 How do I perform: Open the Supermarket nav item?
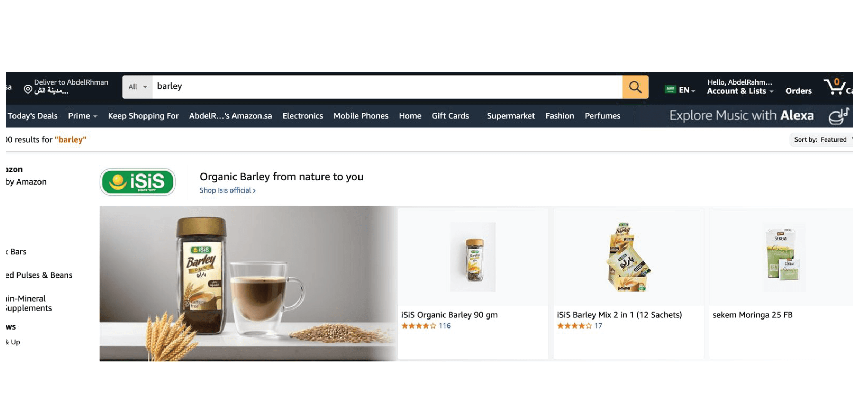click(x=510, y=116)
